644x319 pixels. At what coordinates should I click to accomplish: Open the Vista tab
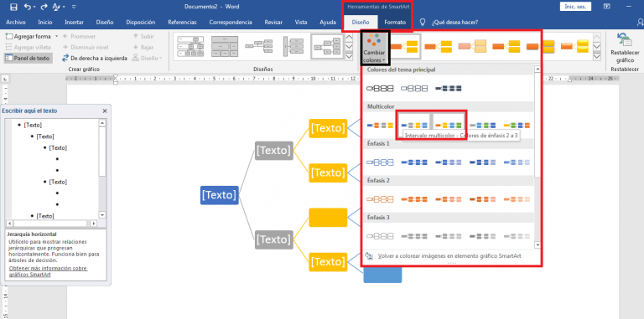pyautogui.click(x=301, y=22)
